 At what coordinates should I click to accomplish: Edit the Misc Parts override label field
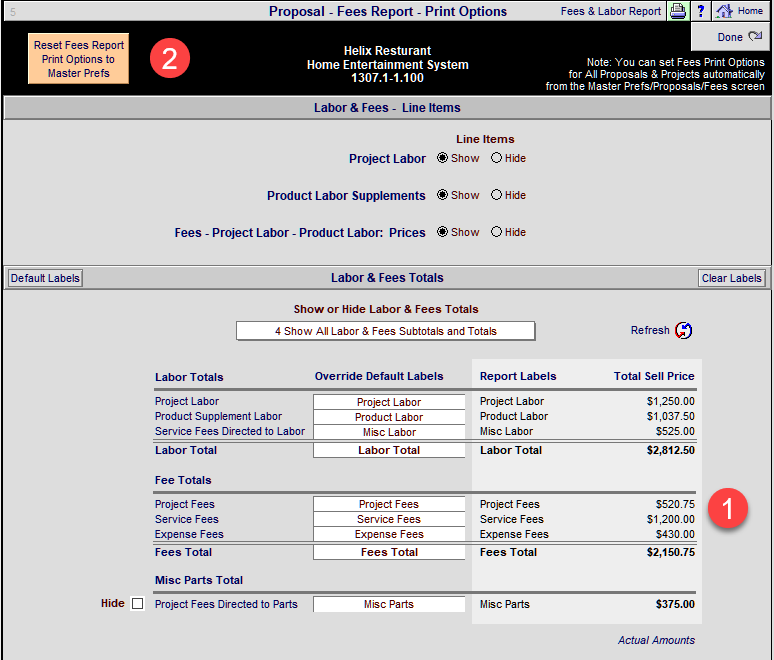pyautogui.click(x=389, y=604)
